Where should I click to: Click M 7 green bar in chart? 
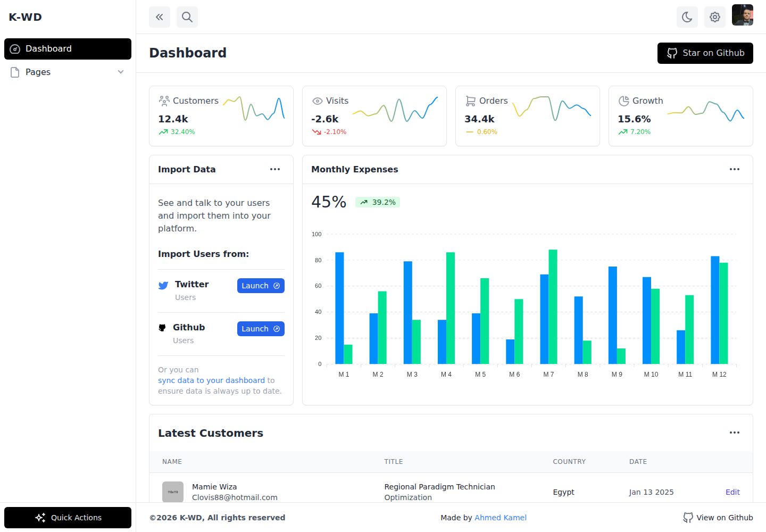pyautogui.click(x=553, y=307)
